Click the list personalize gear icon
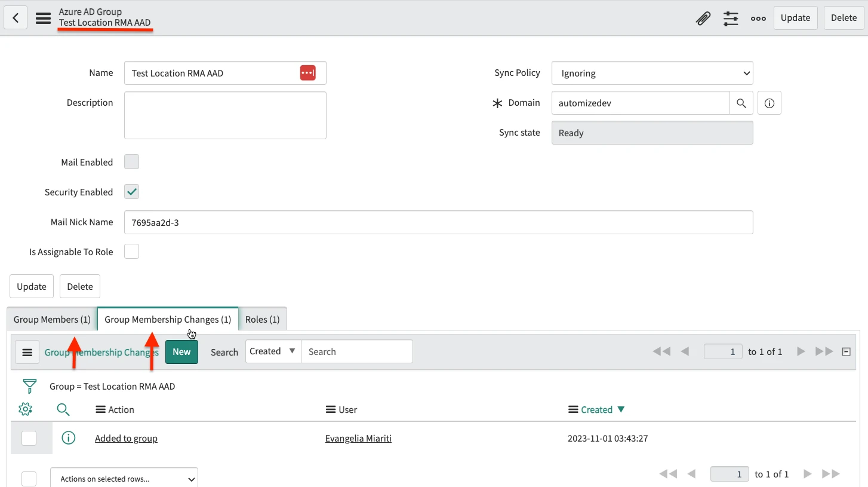This screenshot has width=868, height=487. [25, 409]
